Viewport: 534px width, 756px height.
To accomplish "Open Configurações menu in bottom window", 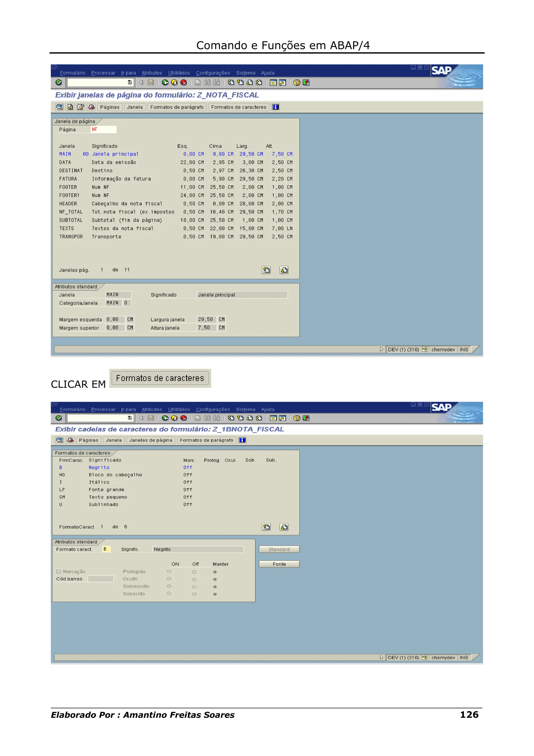I will pos(213,409).
